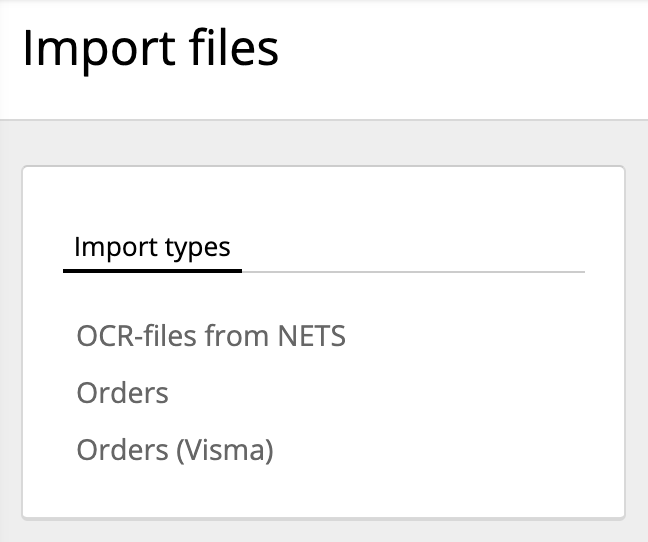
Task: Click the plain Orders entry
Action: tap(122, 393)
